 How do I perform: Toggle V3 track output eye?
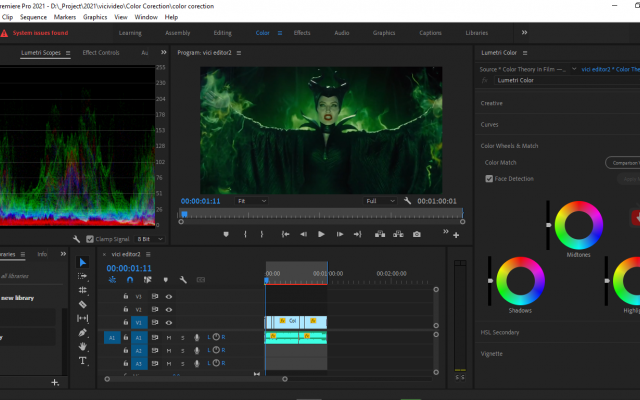click(169, 297)
